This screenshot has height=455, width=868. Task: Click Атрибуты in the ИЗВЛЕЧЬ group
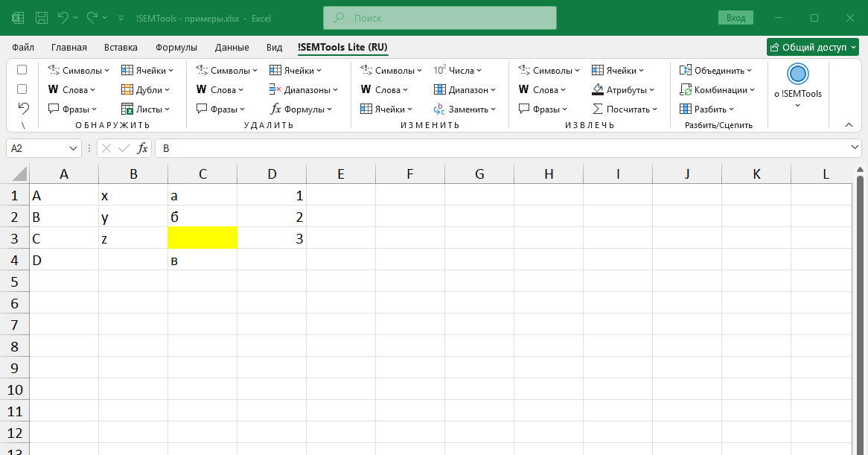coord(623,90)
